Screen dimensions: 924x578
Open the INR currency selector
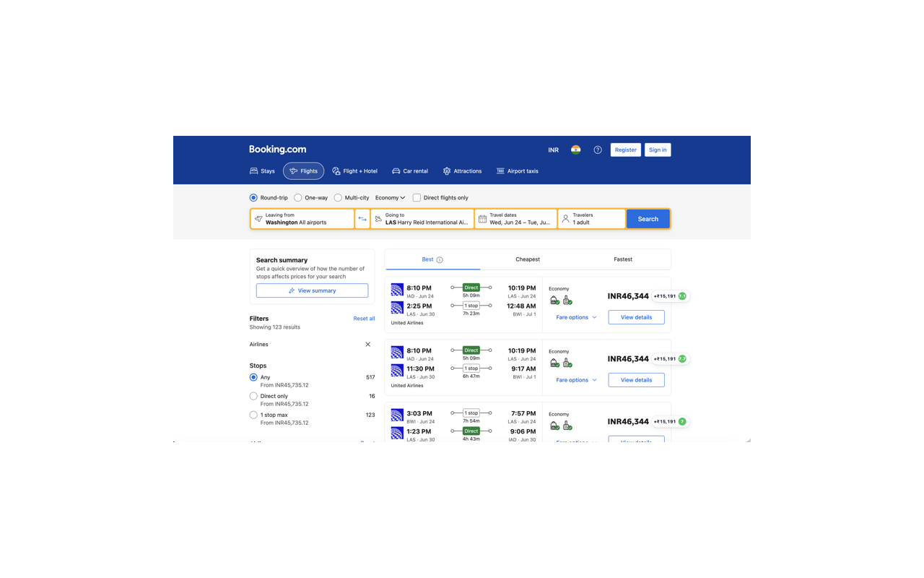[x=554, y=150]
